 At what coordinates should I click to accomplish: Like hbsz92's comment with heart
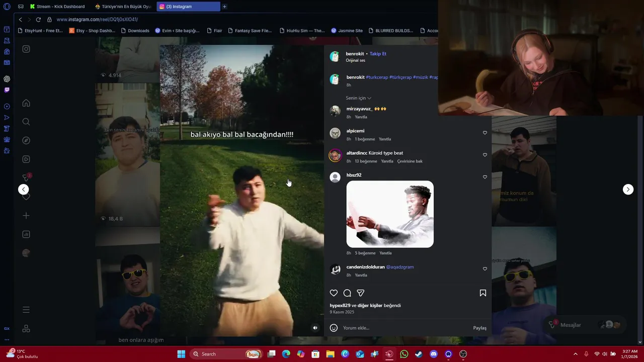click(x=485, y=177)
